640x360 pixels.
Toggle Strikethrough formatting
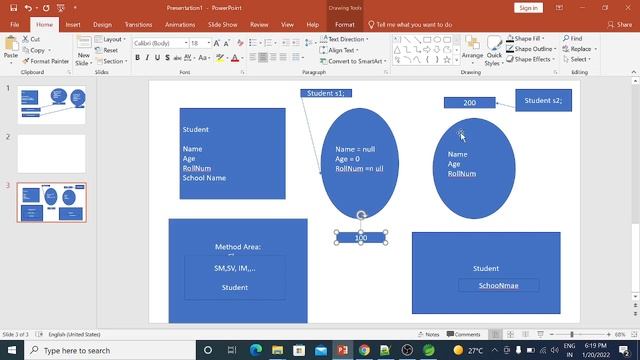point(177,58)
